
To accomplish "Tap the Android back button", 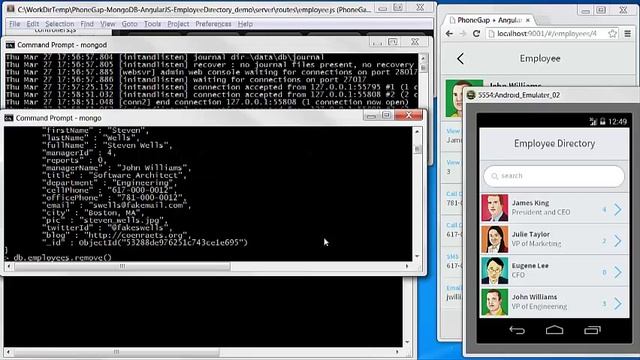I will (x=517, y=330).
